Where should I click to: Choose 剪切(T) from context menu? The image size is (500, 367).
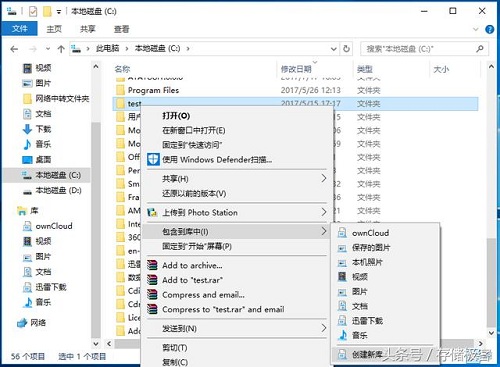[x=175, y=348]
